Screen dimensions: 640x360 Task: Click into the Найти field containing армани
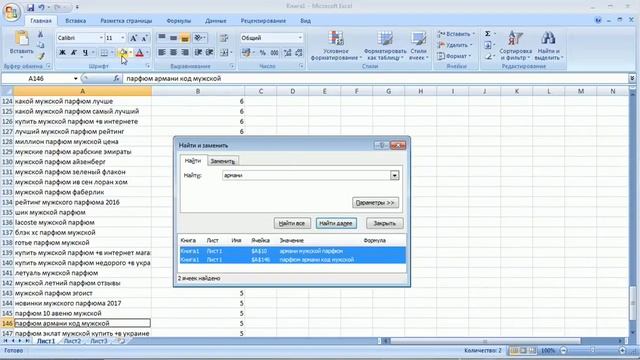click(x=307, y=176)
